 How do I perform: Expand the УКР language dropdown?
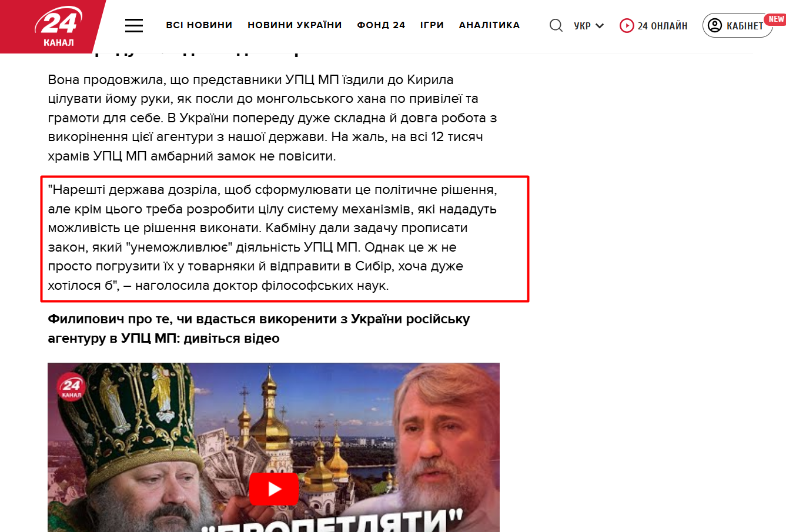point(588,26)
